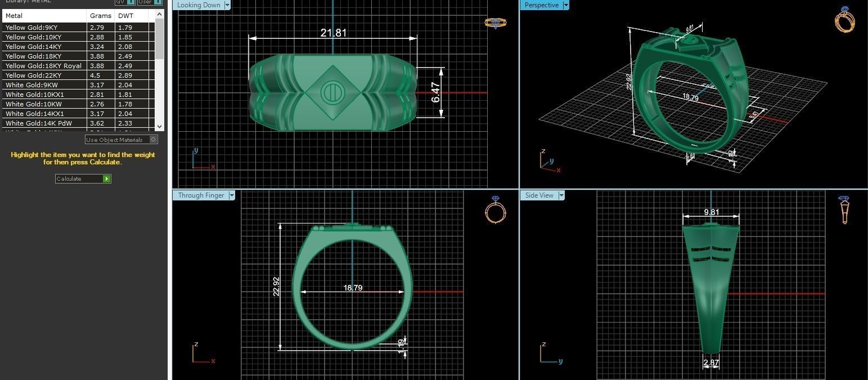Image resolution: width=868 pixels, height=380 pixels.
Task: Click the metal list scrollbar thumb
Action: tap(159, 38)
